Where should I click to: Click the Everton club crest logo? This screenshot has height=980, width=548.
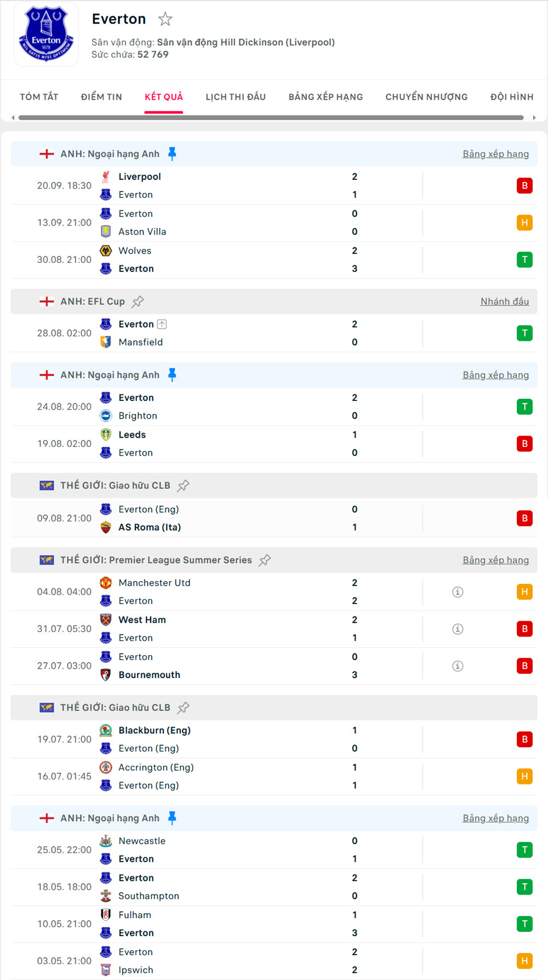coord(46,35)
